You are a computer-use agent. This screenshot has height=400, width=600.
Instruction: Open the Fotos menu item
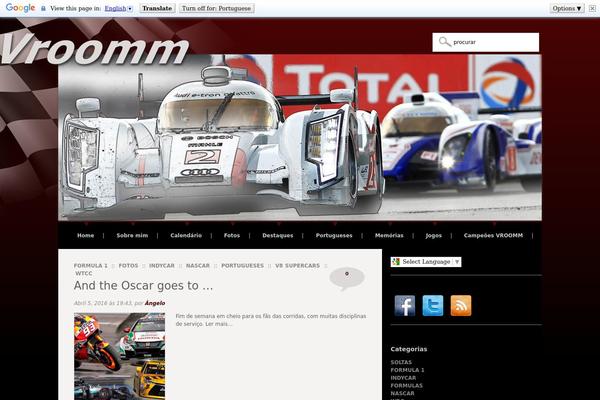click(x=232, y=235)
